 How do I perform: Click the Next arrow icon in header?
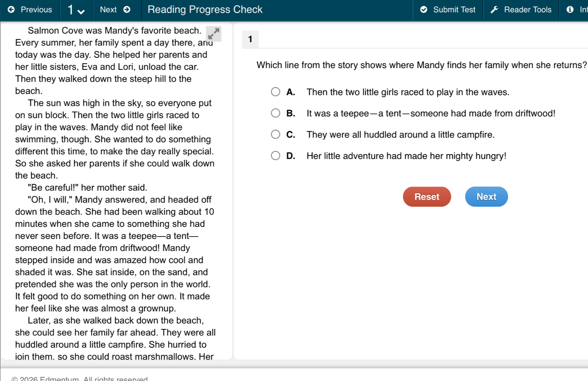pos(127,10)
